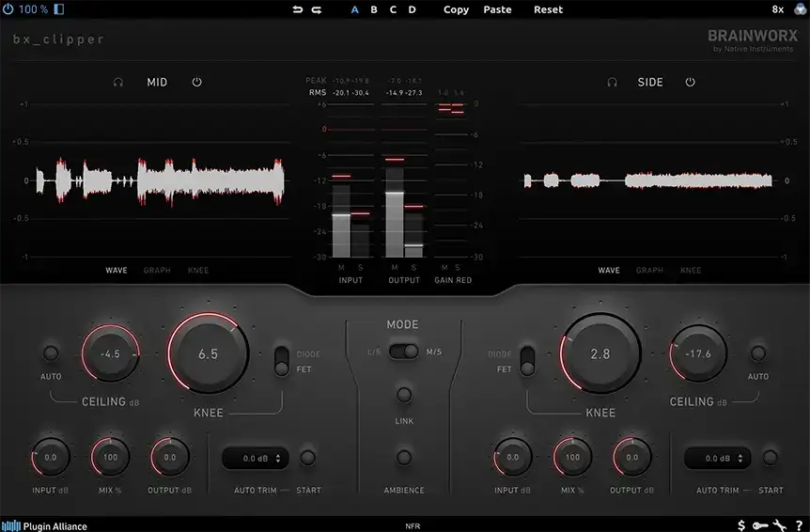Open the 8x oversampling selector
The image size is (810, 532).
pos(777,9)
